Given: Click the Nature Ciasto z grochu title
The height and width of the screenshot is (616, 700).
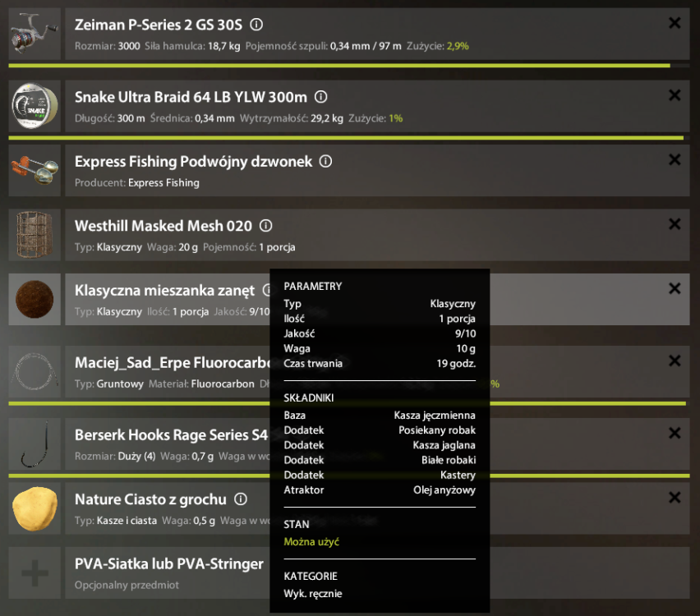Looking at the screenshot, I should pos(150,499).
